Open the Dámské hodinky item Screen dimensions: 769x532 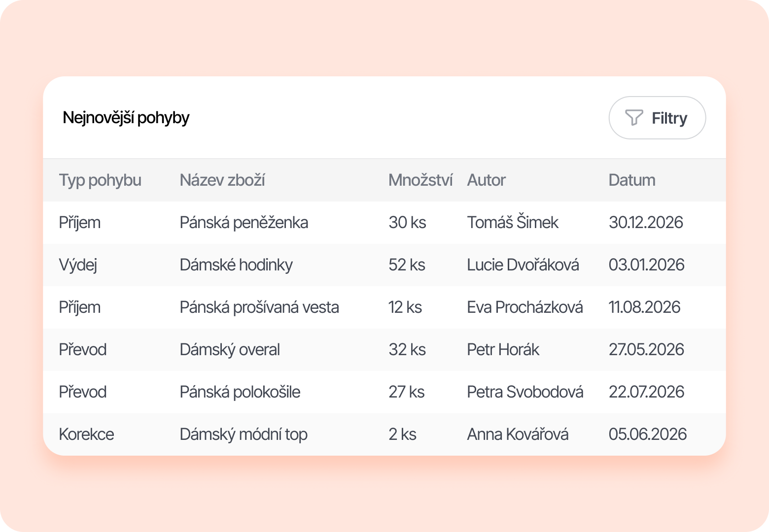(236, 265)
